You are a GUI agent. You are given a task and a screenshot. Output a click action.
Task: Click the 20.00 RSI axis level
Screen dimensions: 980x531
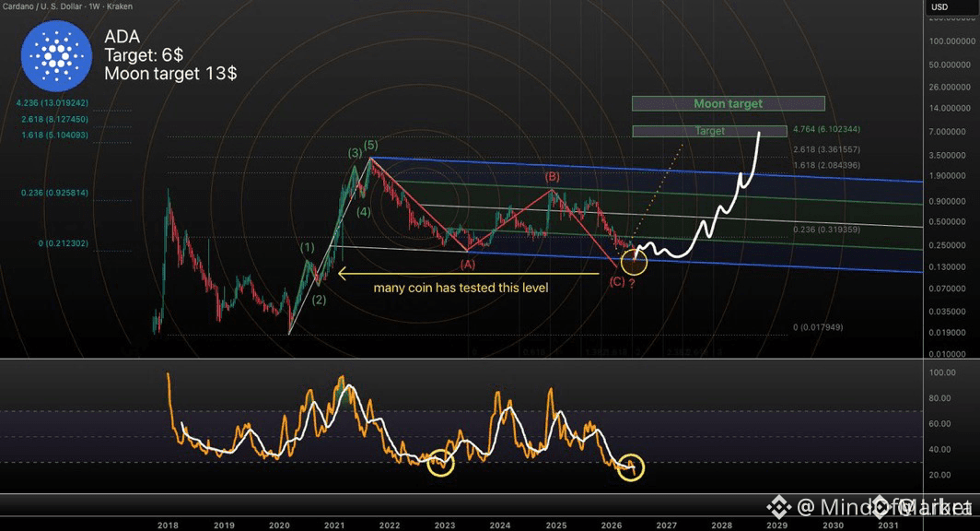[940, 475]
